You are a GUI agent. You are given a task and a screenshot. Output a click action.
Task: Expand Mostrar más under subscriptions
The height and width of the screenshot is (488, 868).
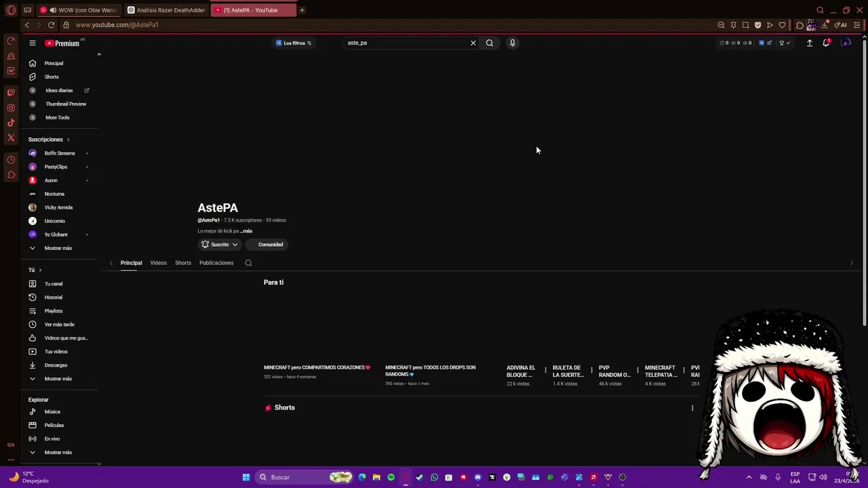click(58, 248)
